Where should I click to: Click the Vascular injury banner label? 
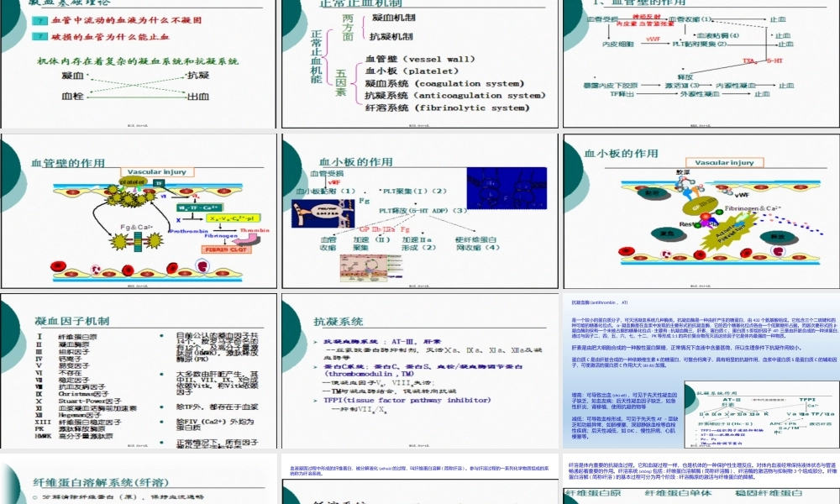click(x=157, y=171)
